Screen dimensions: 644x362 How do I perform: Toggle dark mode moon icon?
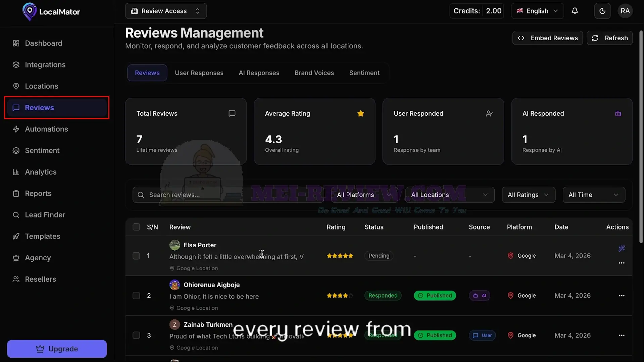pyautogui.click(x=602, y=11)
